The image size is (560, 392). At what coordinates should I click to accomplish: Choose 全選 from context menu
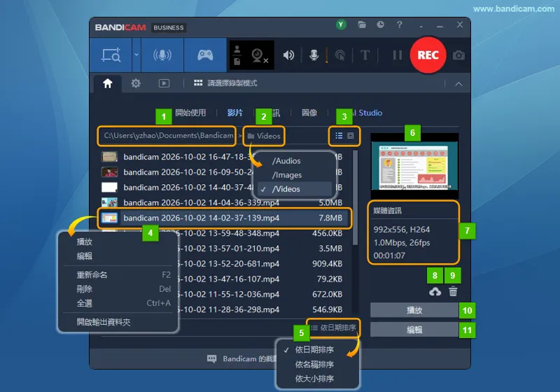point(118,304)
